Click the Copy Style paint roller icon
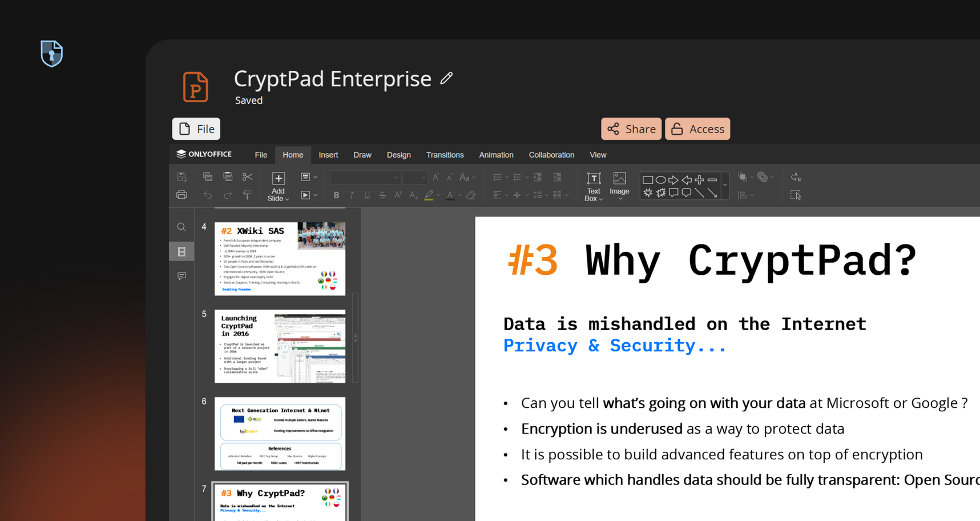Image resolution: width=980 pixels, height=521 pixels. pos(247,195)
